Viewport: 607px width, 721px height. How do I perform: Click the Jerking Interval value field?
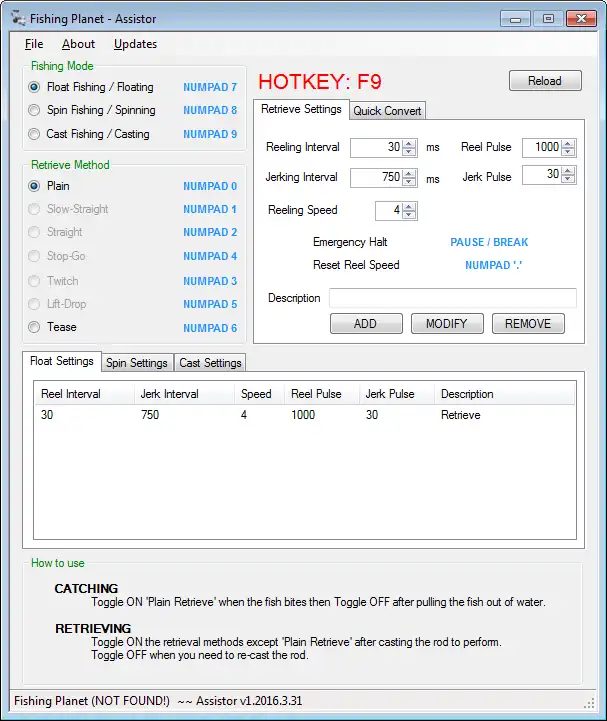pos(377,177)
